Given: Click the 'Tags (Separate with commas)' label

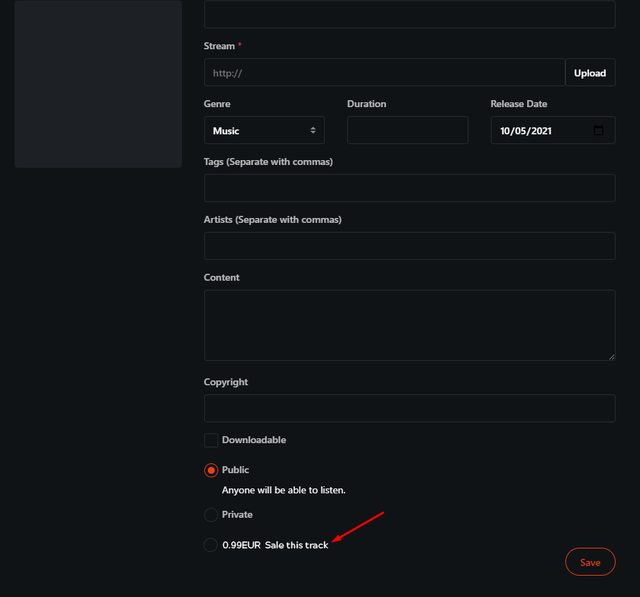Looking at the screenshot, I should coord(268,162).
